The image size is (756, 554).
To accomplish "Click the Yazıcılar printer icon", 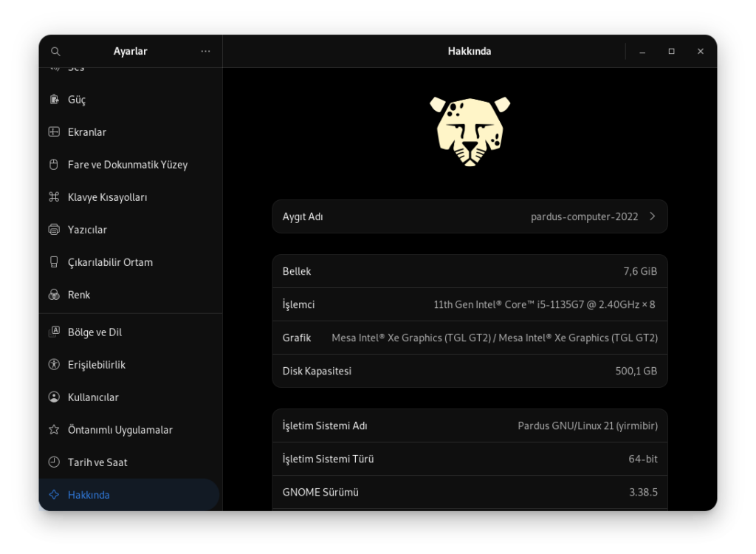I will pyautogui.click(x=54, y=230).
